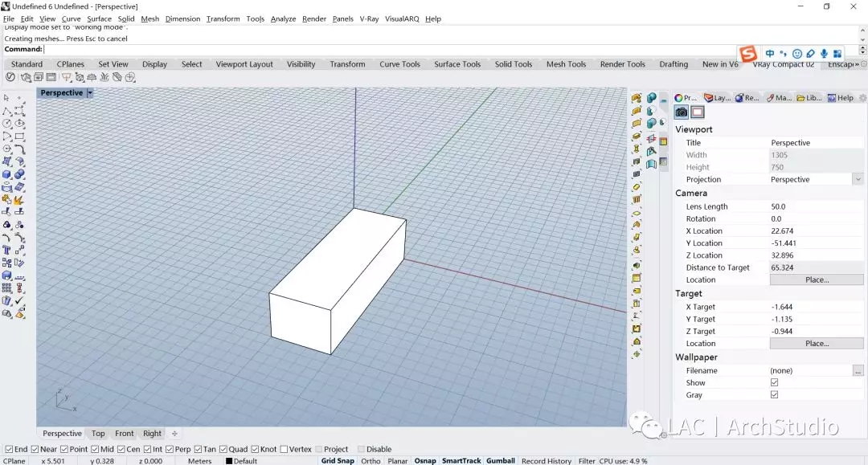This screenshot has width=868, height=465.
Task: Open the Solid menu
Action: (125, 18)
